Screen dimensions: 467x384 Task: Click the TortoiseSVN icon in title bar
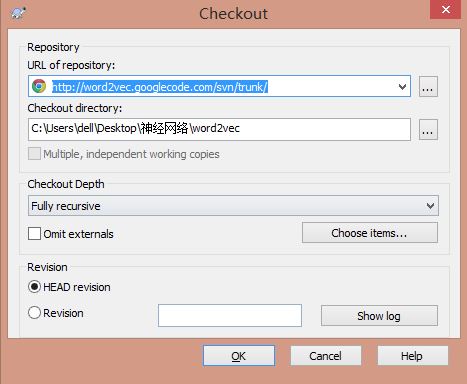point(18,13)
